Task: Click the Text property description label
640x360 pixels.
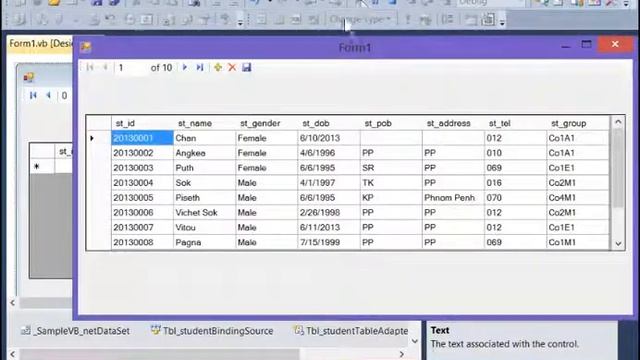Action: [440, 330]
